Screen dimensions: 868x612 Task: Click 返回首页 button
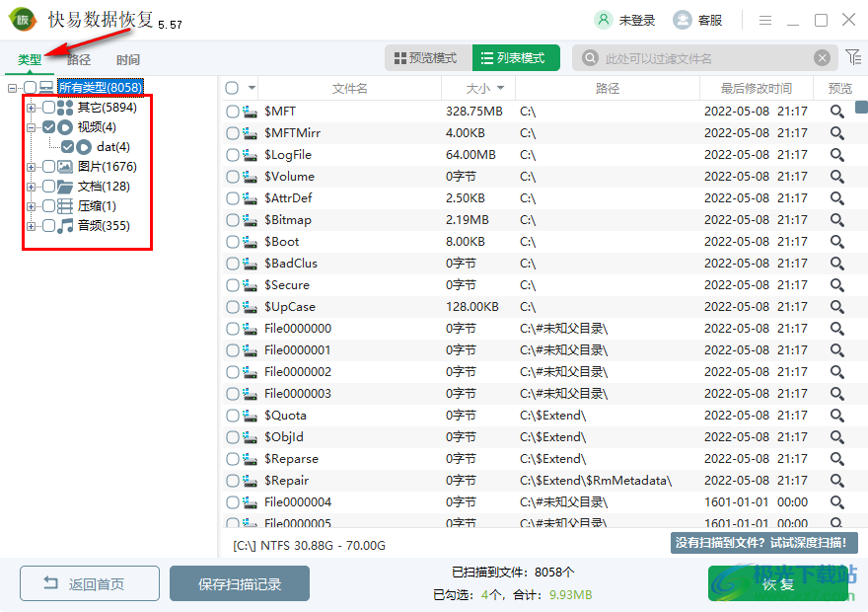(x=90, y=583)
